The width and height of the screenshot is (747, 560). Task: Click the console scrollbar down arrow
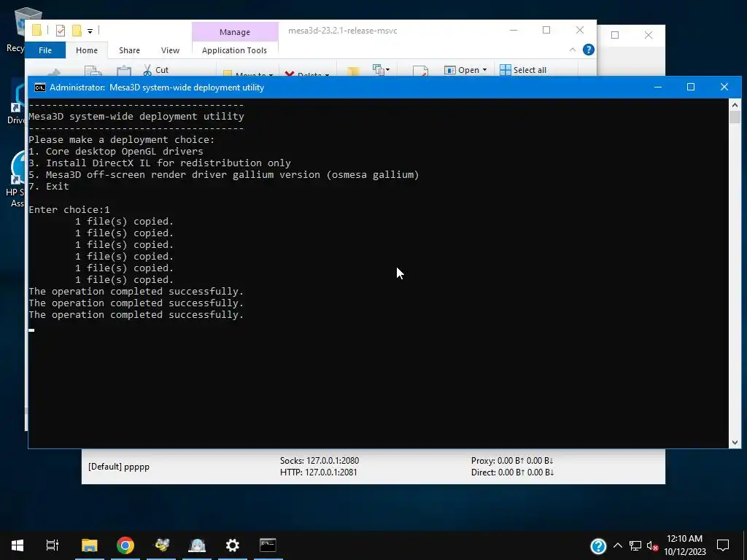(735, 443)
